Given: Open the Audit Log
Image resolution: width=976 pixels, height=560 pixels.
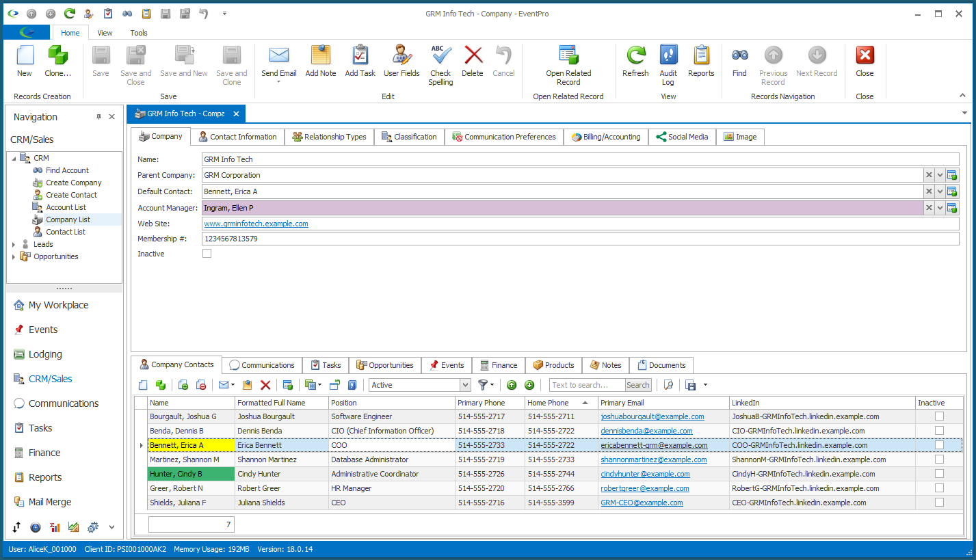Looking at the screenshot, I should [x=668, y=65].
